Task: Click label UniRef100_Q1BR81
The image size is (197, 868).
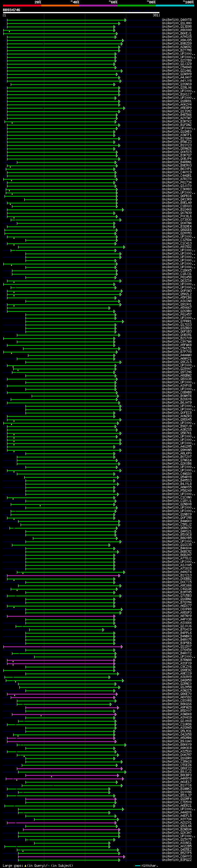Action: pyautogui.click(x=177, y=101)
